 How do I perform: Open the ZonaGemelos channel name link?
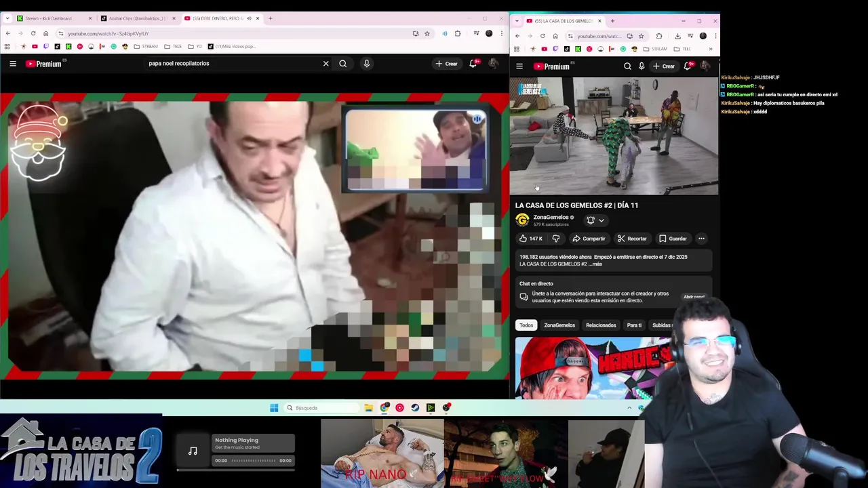point(551,218)
